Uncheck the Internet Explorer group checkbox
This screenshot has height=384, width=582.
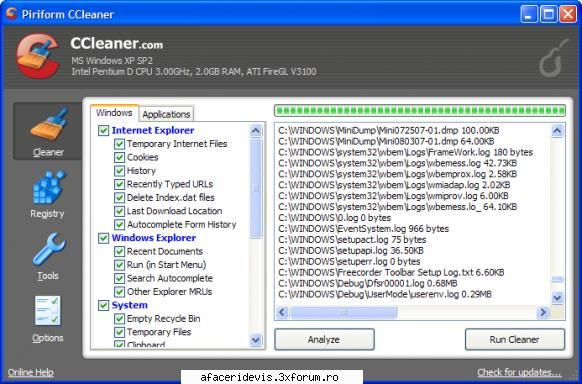(x=104, y=131)
